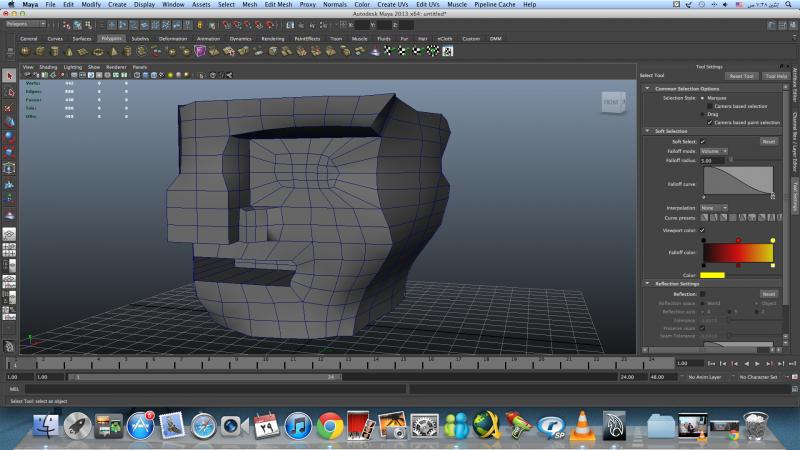Screen dimensions: 800x450
Task: Click the Reset Tool button
Action: (x=741, y=76)
